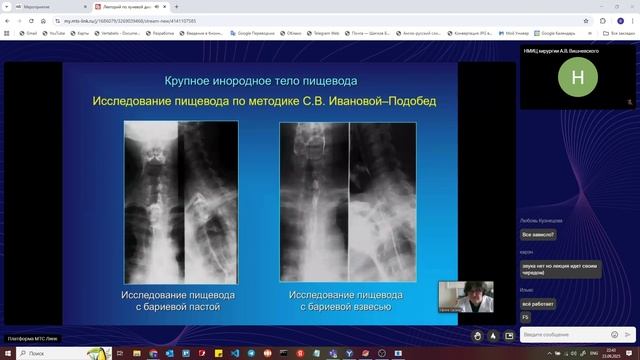The height and width of the screenshot is (360, 640).
Task: Click the green 'Н' participant avatar
Action: (578, 77)
